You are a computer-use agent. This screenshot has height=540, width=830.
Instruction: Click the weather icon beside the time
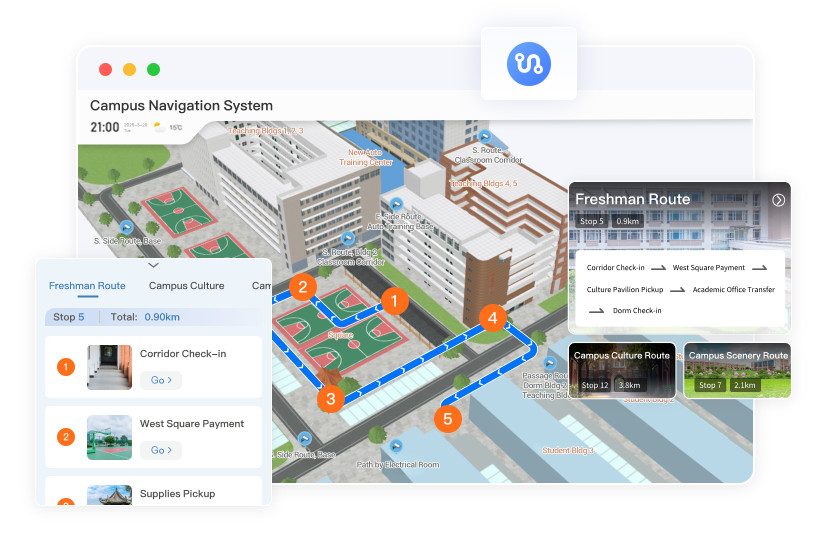point(159,127)
